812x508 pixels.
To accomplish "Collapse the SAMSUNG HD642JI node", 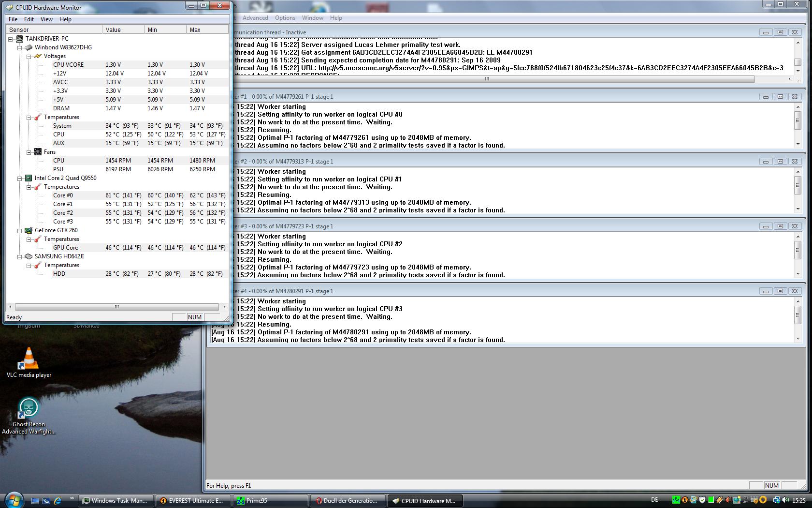I will (19, 257).
